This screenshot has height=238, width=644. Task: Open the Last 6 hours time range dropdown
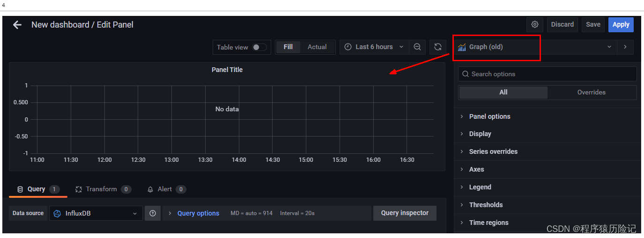374,47
